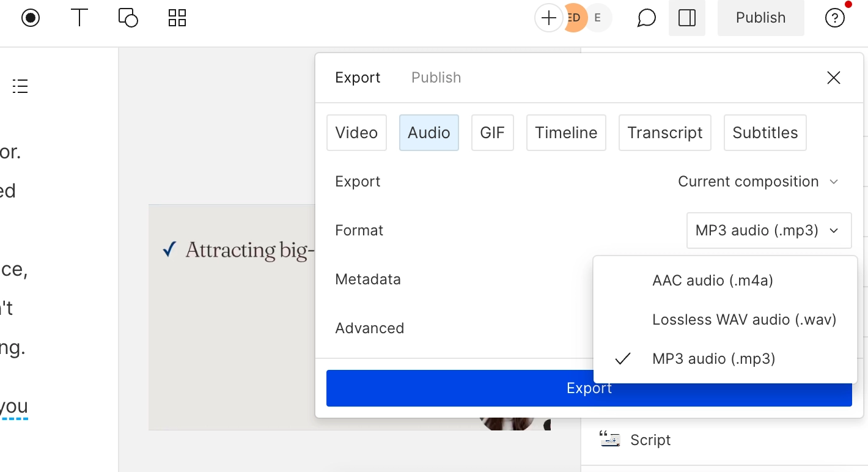Open the comments speech bubble icon
This screenshot has height=472, width=868.
pyautogui.click(x=646, y=18)
